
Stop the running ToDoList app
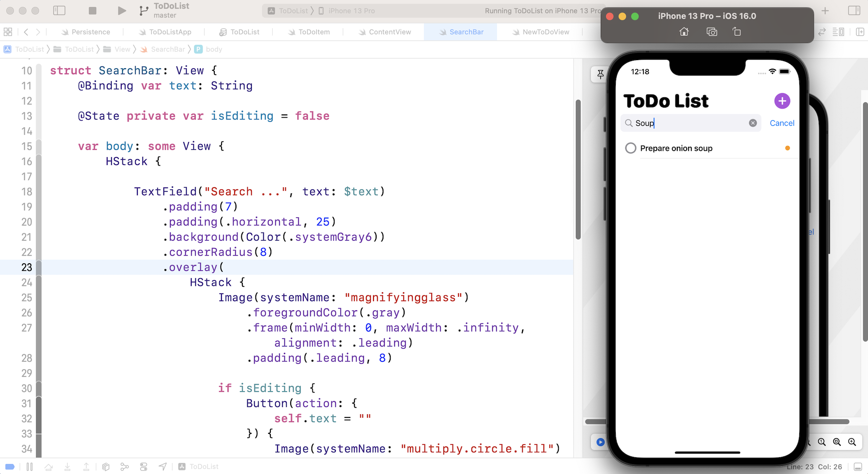coord(93,10)
